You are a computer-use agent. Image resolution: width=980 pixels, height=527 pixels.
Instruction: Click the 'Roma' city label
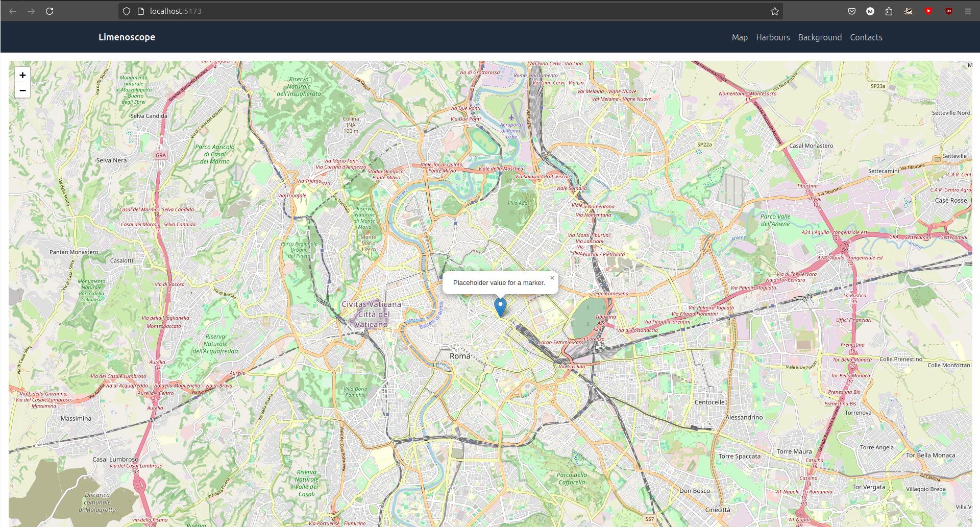coord(460,356)
